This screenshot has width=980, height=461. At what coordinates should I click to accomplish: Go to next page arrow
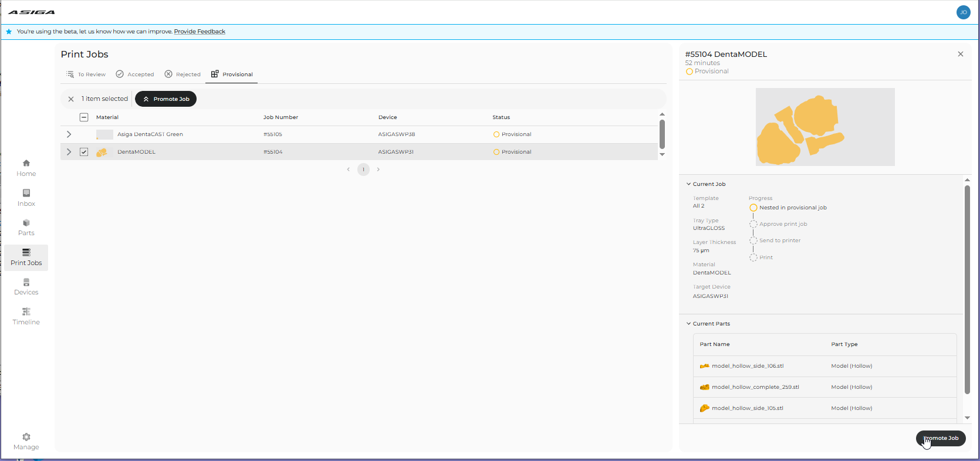coord(379,170)
